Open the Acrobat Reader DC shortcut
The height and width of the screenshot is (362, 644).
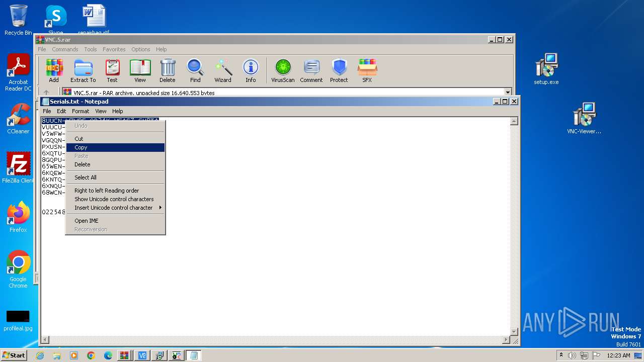pyautogui.click(x=18, y=73)
